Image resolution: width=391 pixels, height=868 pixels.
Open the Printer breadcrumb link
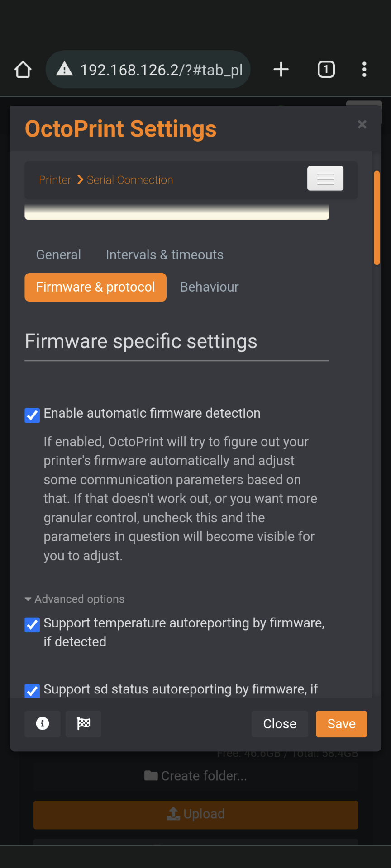tap(55, 179)
